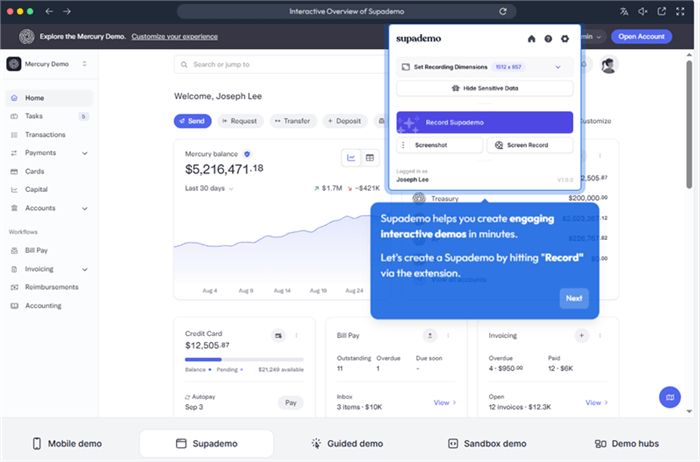
Task: Open Bill Pay in the sidebar
Action: (x=49, y=250)
